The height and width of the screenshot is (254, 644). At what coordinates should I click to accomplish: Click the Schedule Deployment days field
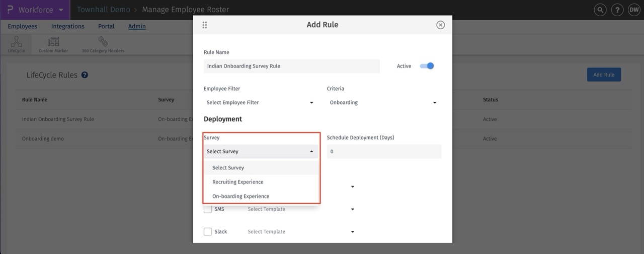click(384, 152)
